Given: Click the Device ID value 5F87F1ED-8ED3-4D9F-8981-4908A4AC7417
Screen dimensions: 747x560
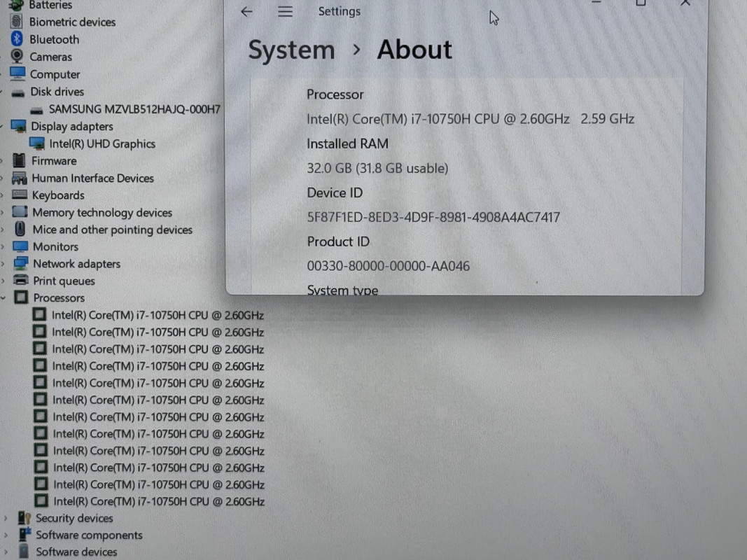Looking at the screenshot, I should pos(433,217).
